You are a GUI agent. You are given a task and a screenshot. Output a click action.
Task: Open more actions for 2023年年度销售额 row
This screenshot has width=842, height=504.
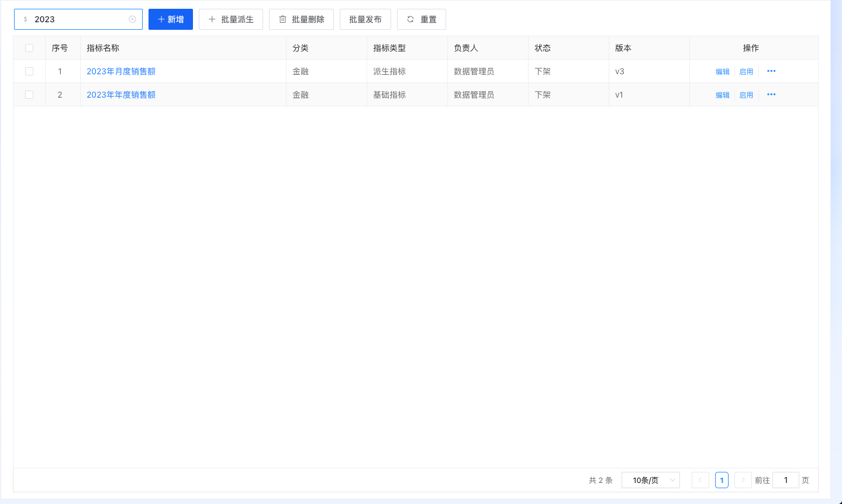point(771,95)
